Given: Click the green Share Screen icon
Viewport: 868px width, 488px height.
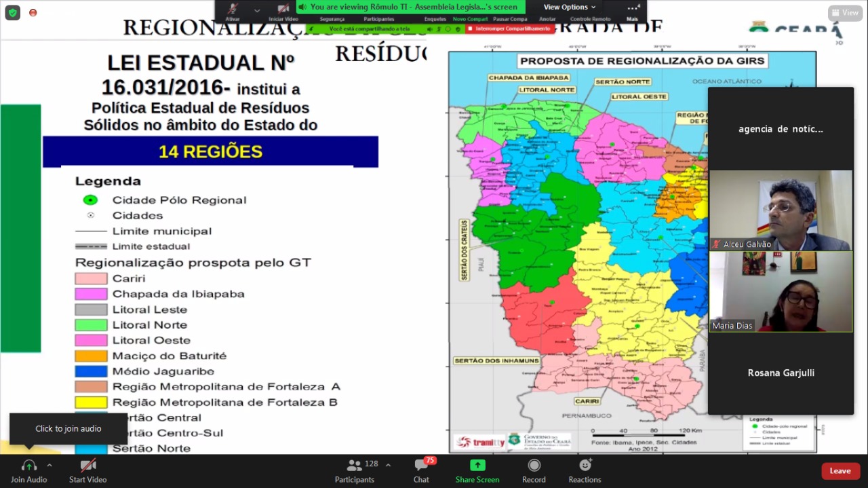Looking at the screenshot, I should [477, 466].
